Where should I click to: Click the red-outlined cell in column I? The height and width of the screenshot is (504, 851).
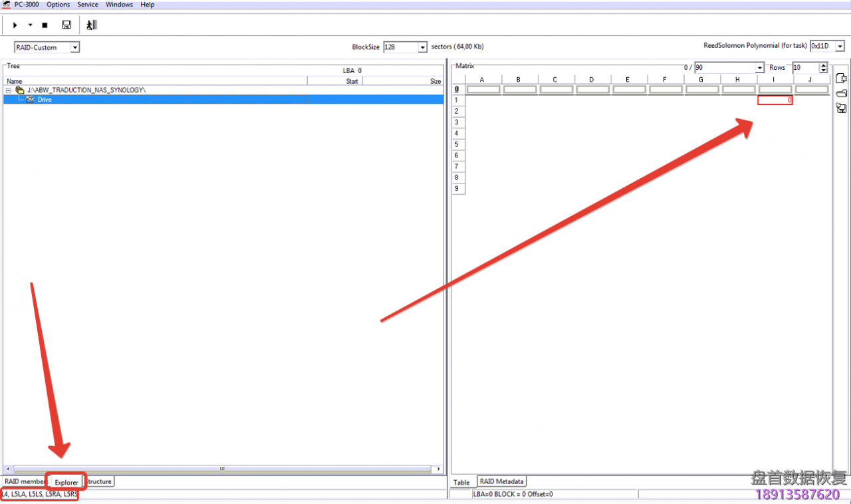775,100
